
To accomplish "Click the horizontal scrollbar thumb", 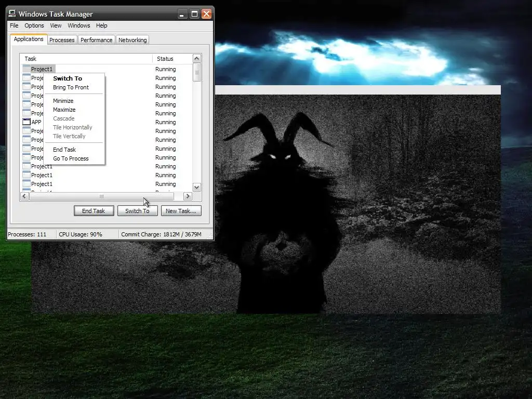I will coord(101,196).
